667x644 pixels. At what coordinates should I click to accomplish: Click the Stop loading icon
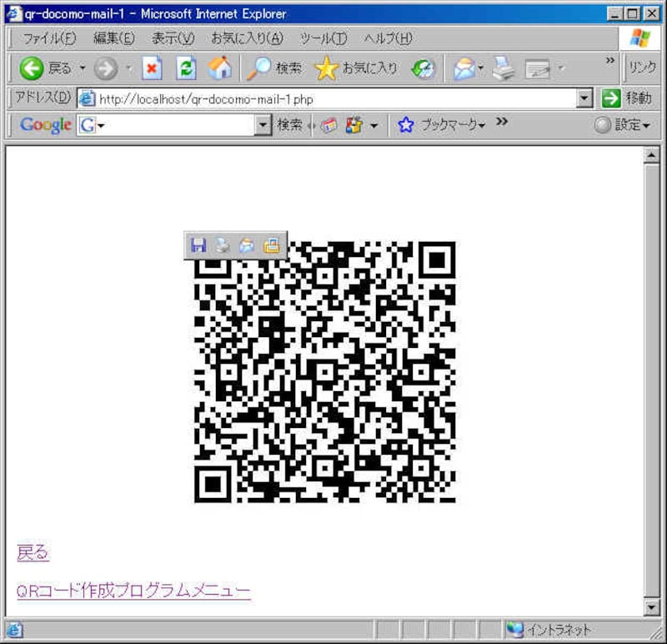pyautogui.click(x=152, y=68)
